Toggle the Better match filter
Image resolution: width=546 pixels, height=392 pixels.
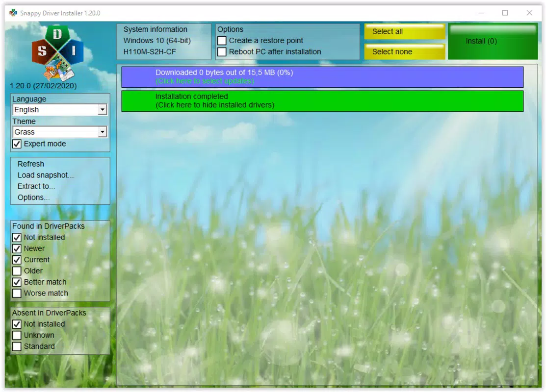pyautogui.click(x=17, y=282)
